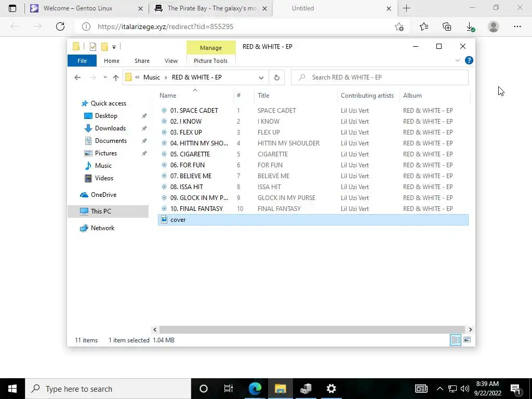Open the Picture Tools tab
This screenshot has width=532, height=399.
coord(210,61)
